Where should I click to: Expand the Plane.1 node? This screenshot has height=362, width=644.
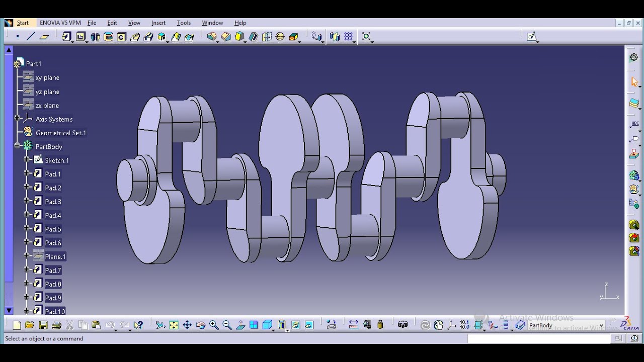(x=27, y=255)
